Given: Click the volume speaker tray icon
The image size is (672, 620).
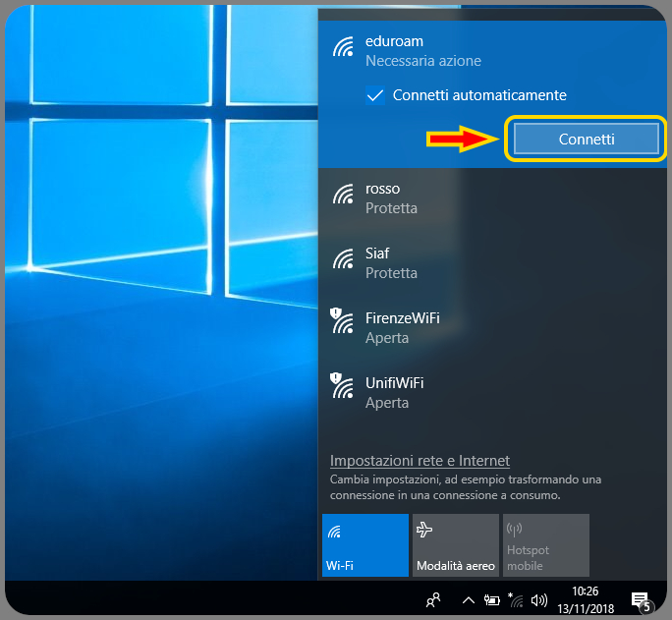Looking at the screenshot, I should point(539,600).
